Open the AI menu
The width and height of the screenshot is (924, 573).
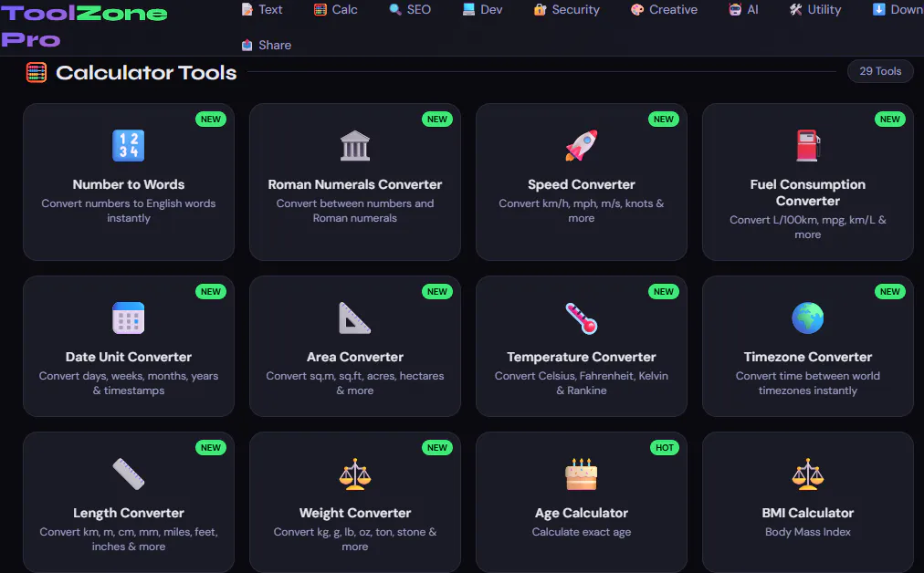(744, 9)
